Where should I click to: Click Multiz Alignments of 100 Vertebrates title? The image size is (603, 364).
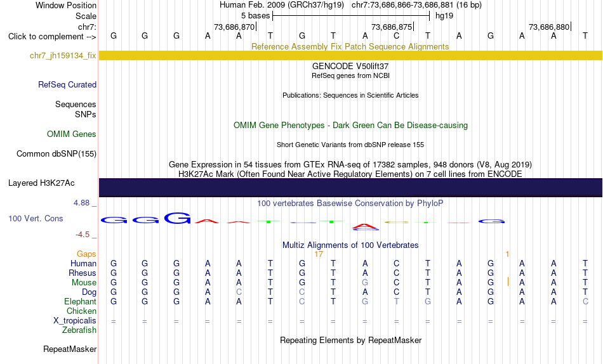point(350,245)
